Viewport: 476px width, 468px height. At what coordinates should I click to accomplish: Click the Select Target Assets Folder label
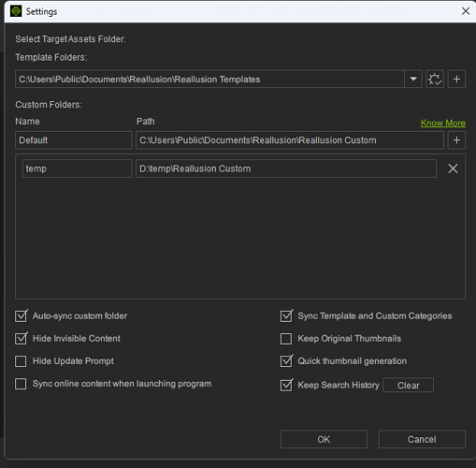click(x=70, y=39)
